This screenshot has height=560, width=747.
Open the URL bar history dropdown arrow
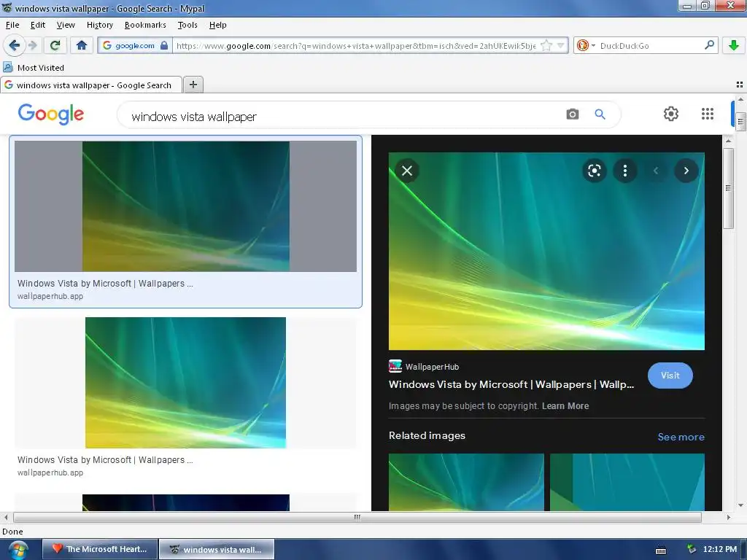561,46
